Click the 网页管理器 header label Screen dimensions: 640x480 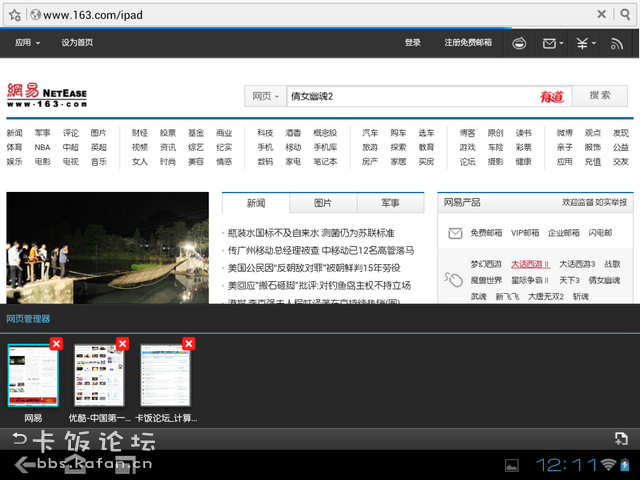click(28, 319)
